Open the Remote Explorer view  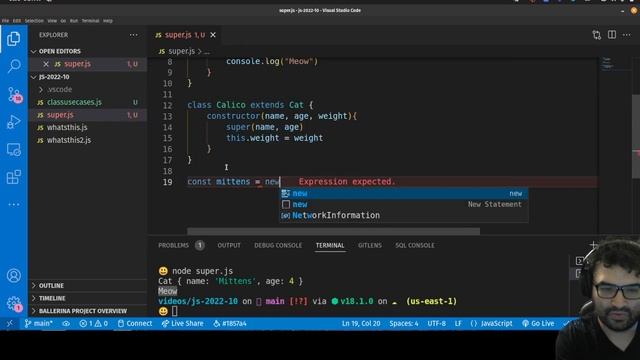tap(13, 150)
